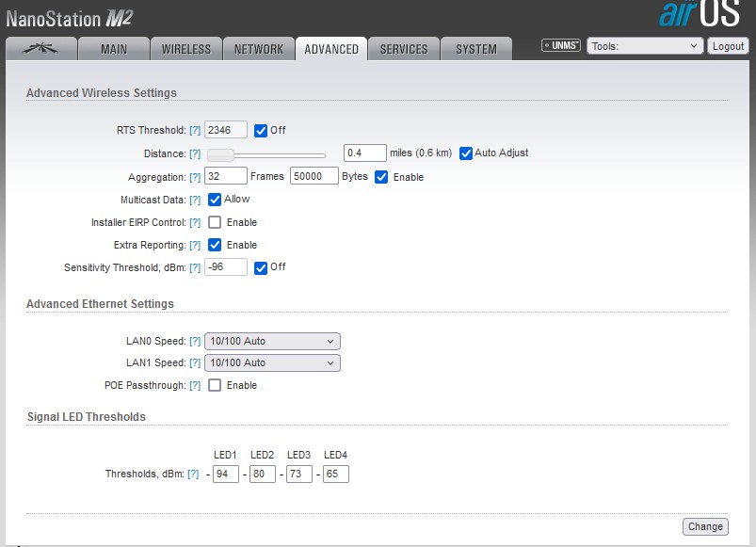This screenshot has height=547, width=756.
Task: Enable Installer EIRP Control checkbox
Action: coord(215,222)
